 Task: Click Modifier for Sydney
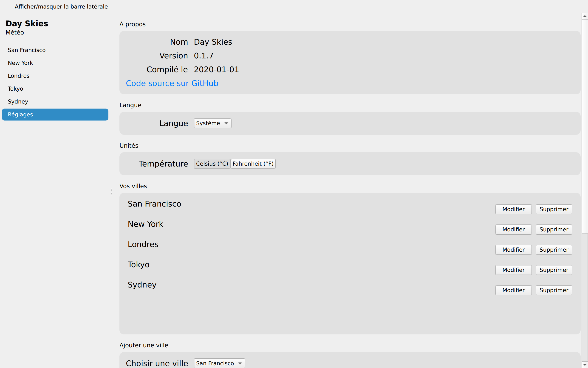point(513,290)
